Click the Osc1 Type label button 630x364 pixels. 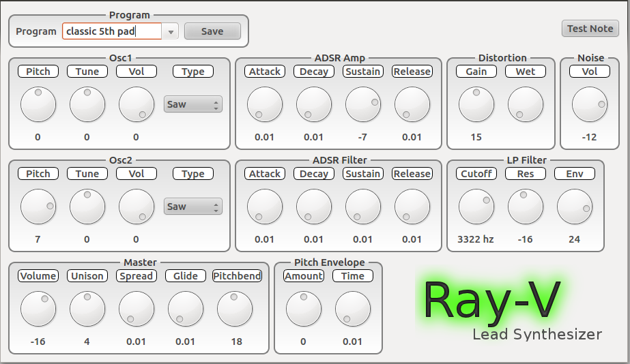coord(193,72)
